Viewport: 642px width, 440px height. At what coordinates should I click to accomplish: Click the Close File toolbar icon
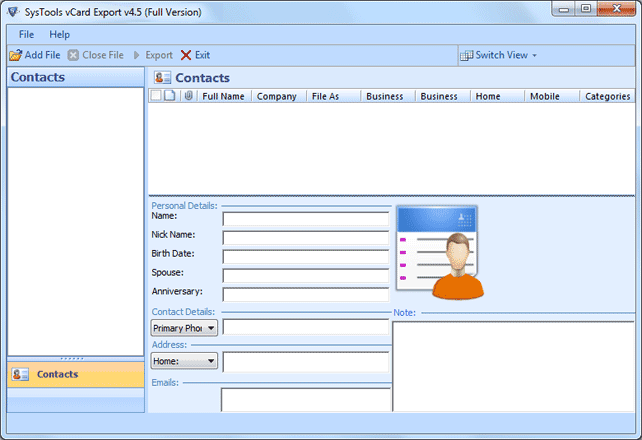click(73, 55)
